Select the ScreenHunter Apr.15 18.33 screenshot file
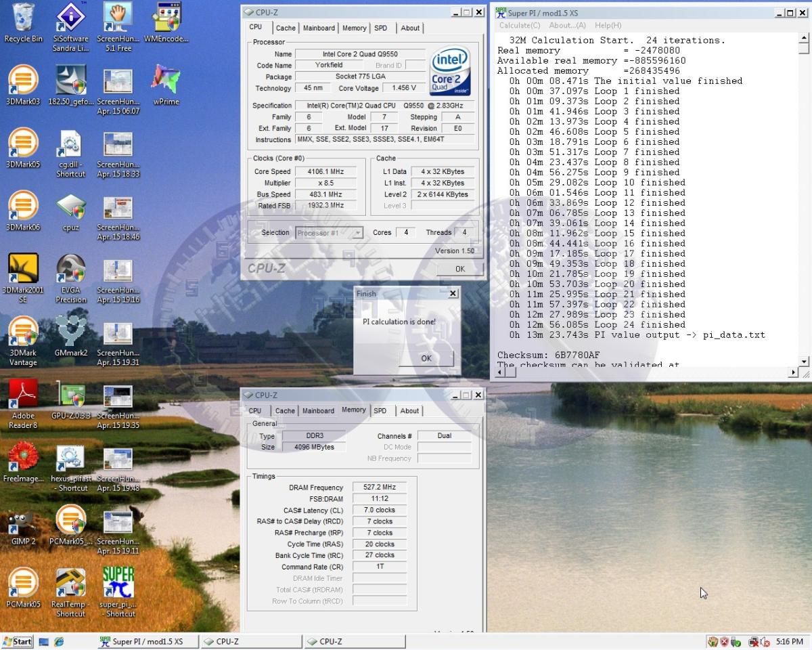Image resolution: width=812 pixels, height=650 pixels. (118, 154)
